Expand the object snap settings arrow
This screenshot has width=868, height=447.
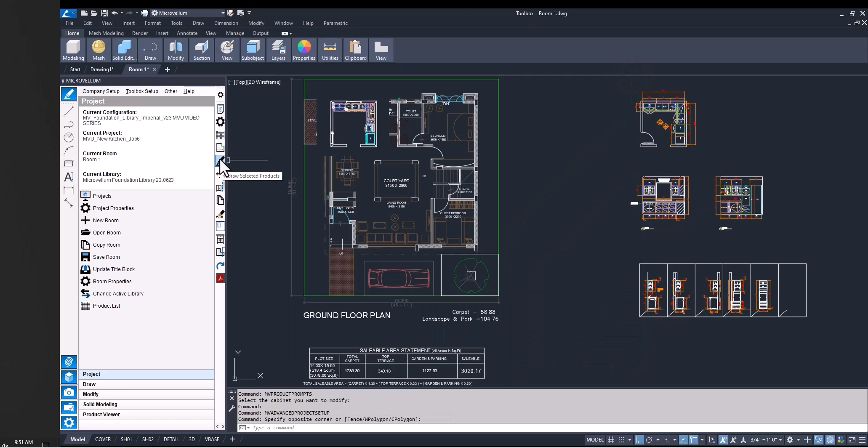[702, 440]
